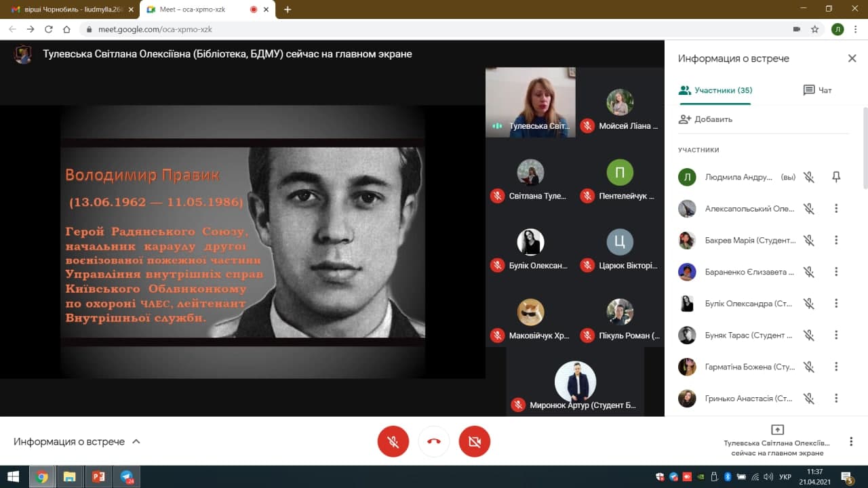Click the red hang up call button
868x488 pixels.
tap(434, 441)
